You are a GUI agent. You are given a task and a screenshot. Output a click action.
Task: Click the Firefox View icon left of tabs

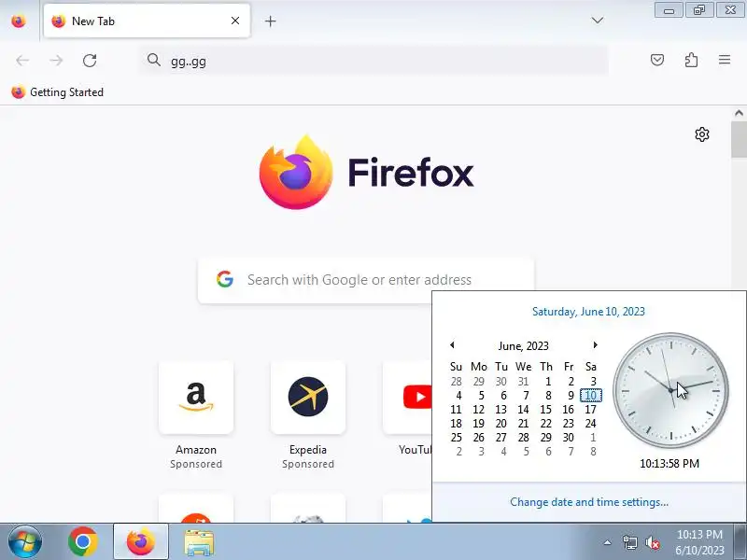click(x=19, y=21)
